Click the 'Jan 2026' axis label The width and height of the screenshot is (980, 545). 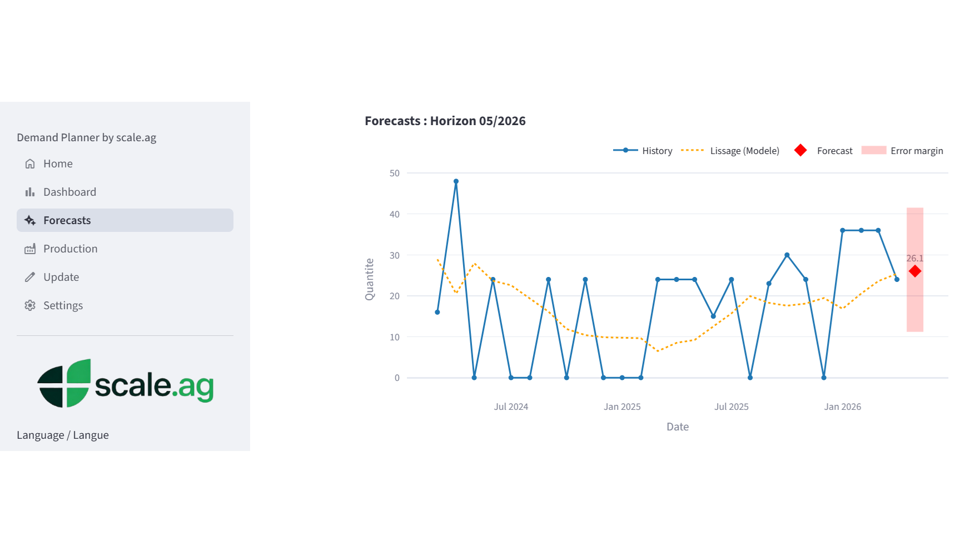(842, 407)
